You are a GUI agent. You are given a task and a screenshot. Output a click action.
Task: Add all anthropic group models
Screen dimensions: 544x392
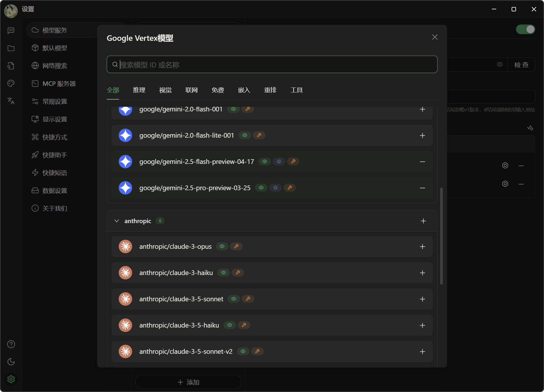(x=423, y=221)
